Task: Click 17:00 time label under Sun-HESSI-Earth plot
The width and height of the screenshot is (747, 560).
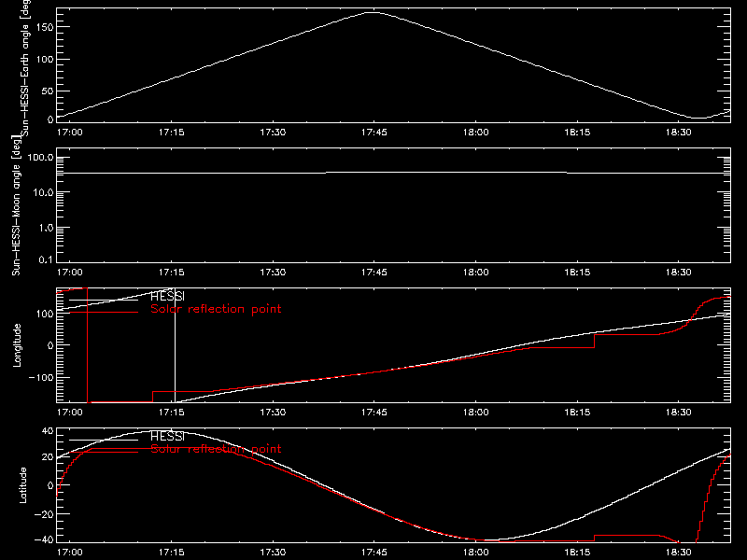Action: click(69, 133)
